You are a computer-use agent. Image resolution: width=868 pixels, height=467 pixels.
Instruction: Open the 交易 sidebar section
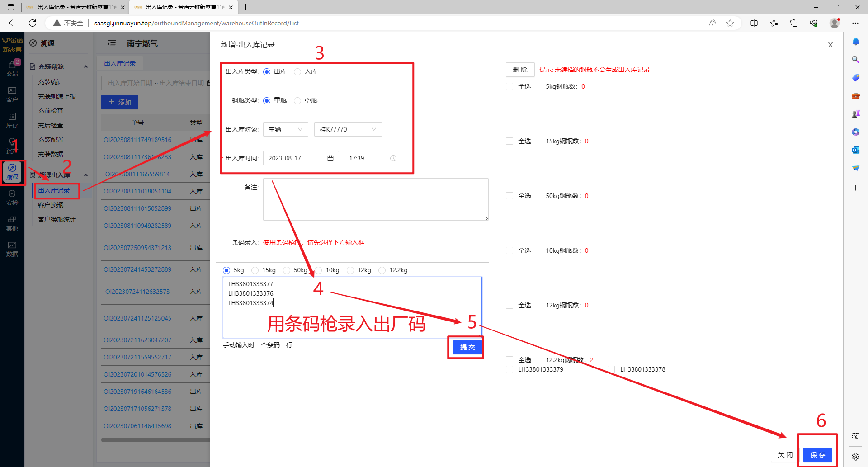(x=12, y=68)
